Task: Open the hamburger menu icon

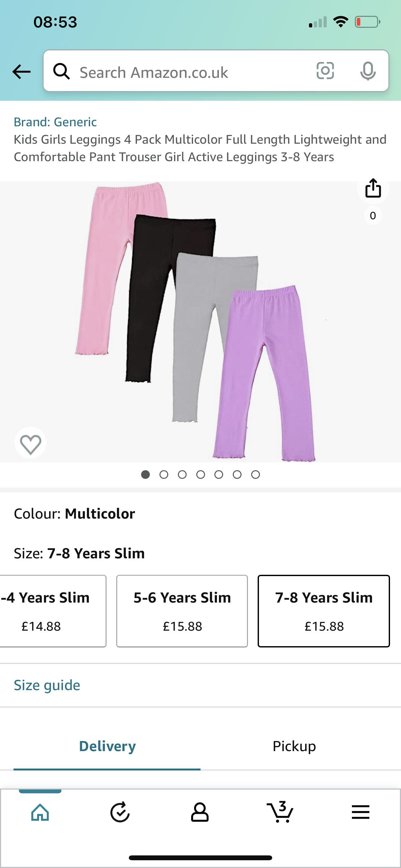Action: 361,812
